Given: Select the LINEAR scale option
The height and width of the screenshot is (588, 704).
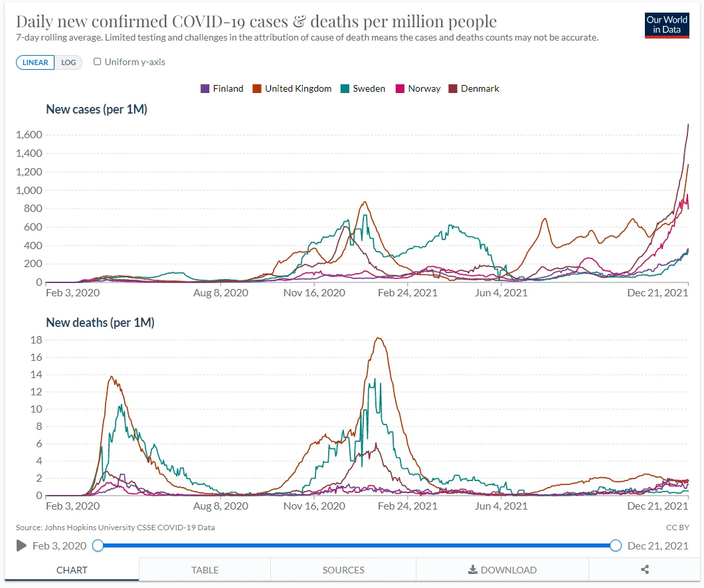Looking at the screenshot, I should pos(36,62).
